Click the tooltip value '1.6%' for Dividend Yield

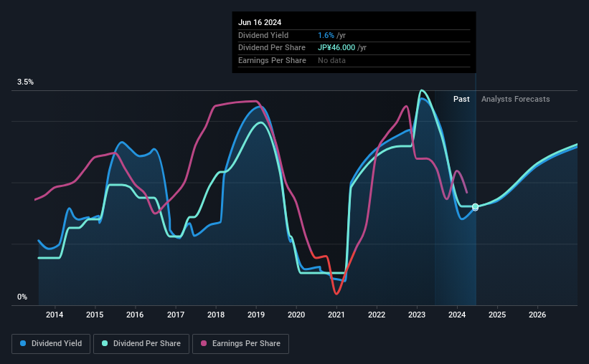click(x=326, y=35)
